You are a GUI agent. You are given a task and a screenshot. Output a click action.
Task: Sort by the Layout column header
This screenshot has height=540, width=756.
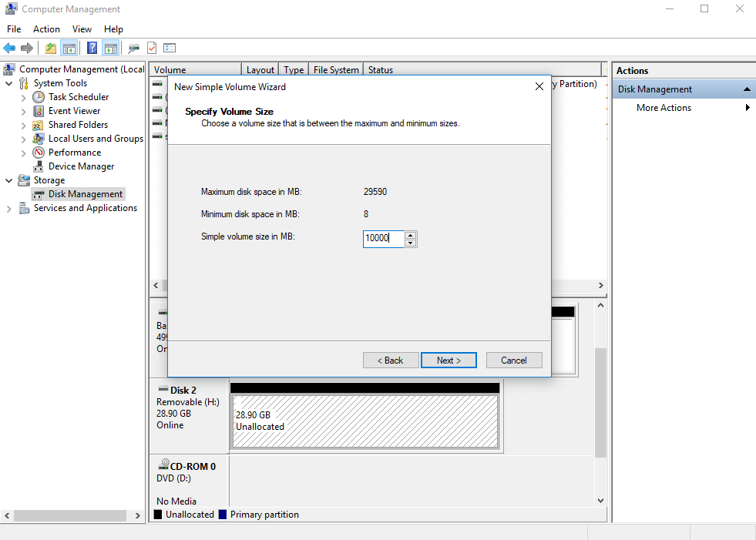[x=260, y=69]
